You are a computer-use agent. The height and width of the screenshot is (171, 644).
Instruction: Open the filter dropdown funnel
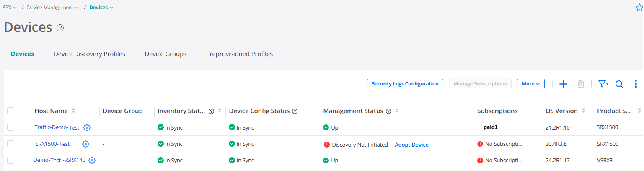click(x=603, y=84)
